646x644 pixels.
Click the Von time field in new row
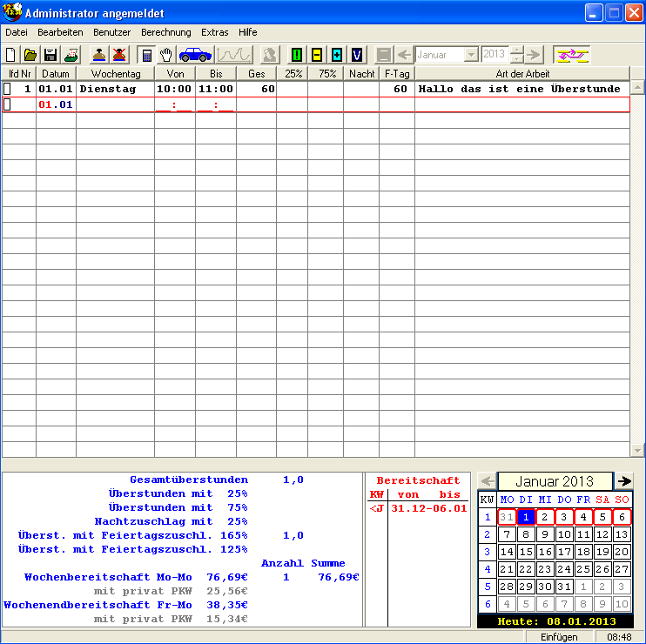(174, 105)
